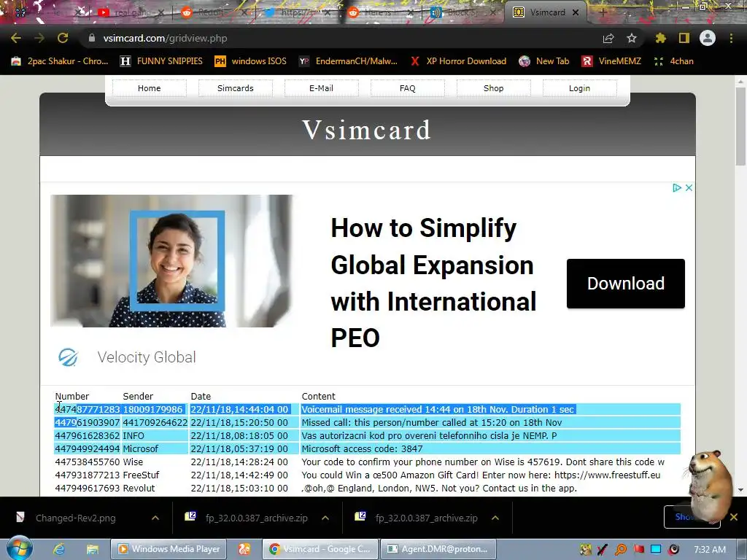This screenshot has width=747, height=560.
Task: Click the FreeStuf sender cell
Action: 141,475
